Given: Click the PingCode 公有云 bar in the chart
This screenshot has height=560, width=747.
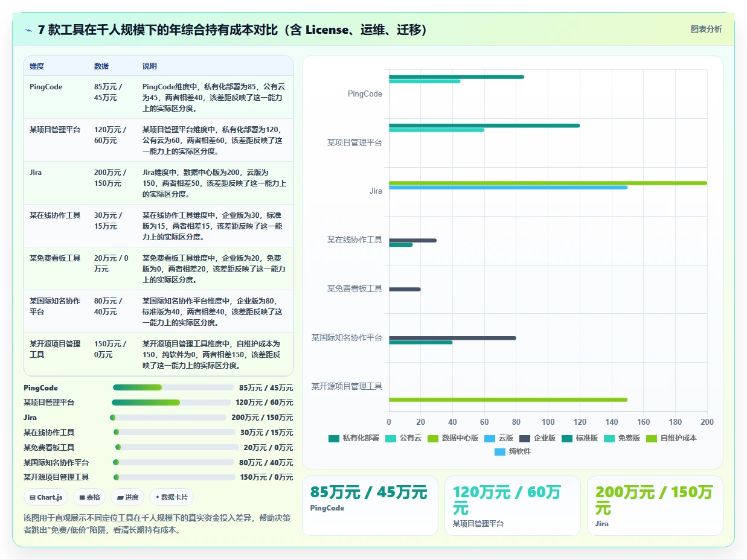Looking at the screenshot, I should coord(425,81).
